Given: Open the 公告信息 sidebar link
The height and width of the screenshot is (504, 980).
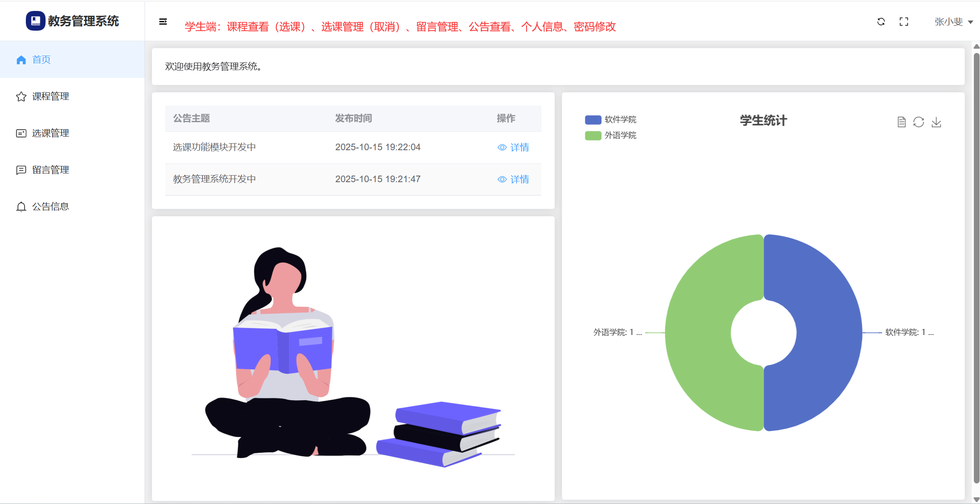Looking at the screenshot, I should (50, 207).
